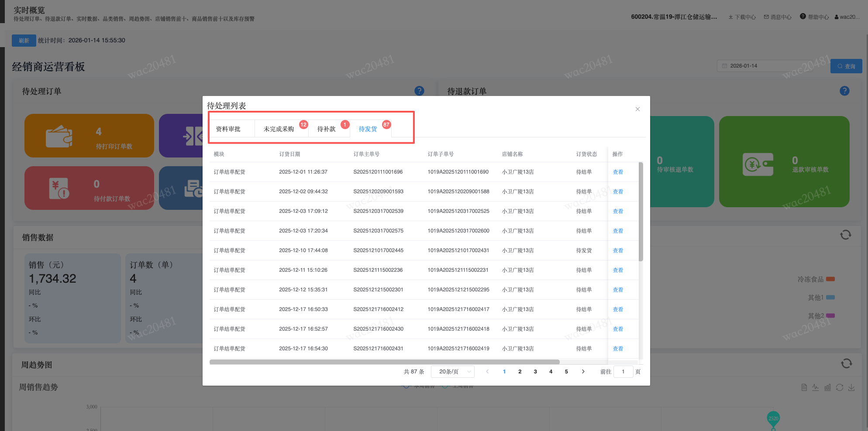868x431 pixels.
Task: Click the table horizontal scrollbar
Action: coord(384,362)
